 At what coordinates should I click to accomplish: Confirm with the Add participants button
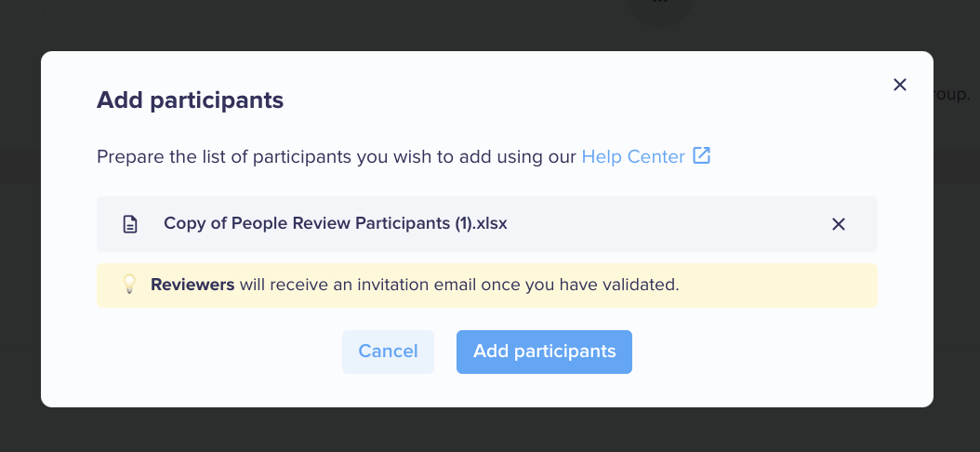tap(544, 352)
